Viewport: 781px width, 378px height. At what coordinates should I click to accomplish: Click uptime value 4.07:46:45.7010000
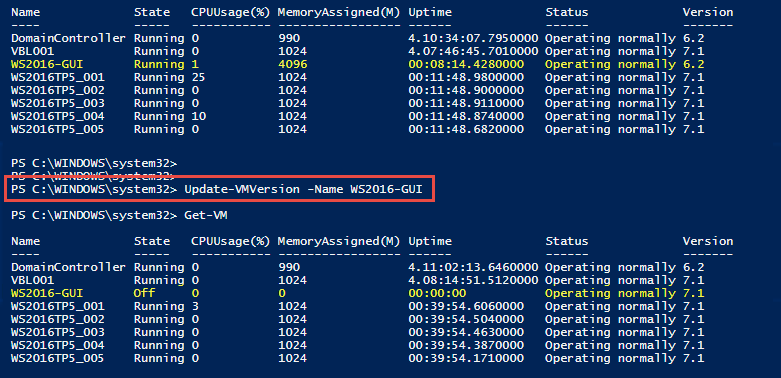pyautogui.click(x=473, y=51)
